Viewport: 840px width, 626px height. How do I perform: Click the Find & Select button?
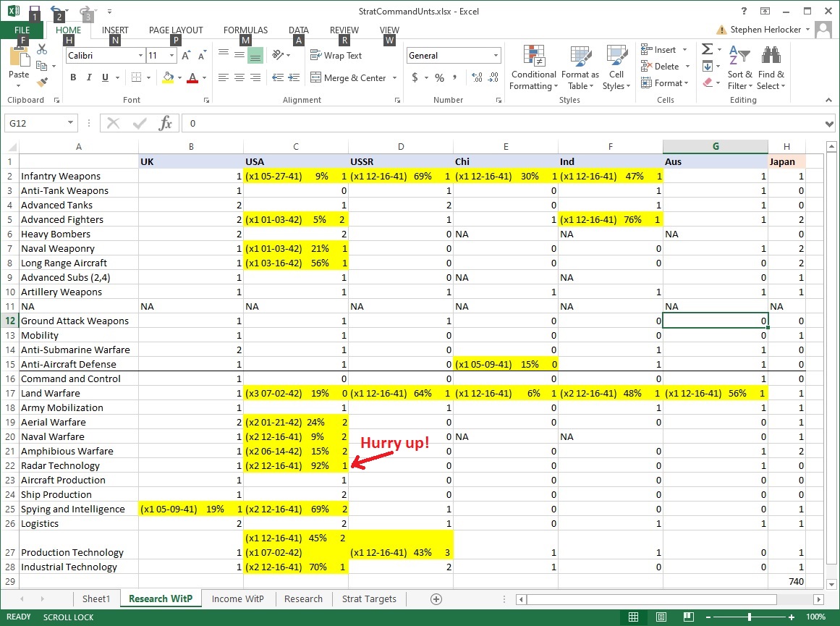point(771,67)
